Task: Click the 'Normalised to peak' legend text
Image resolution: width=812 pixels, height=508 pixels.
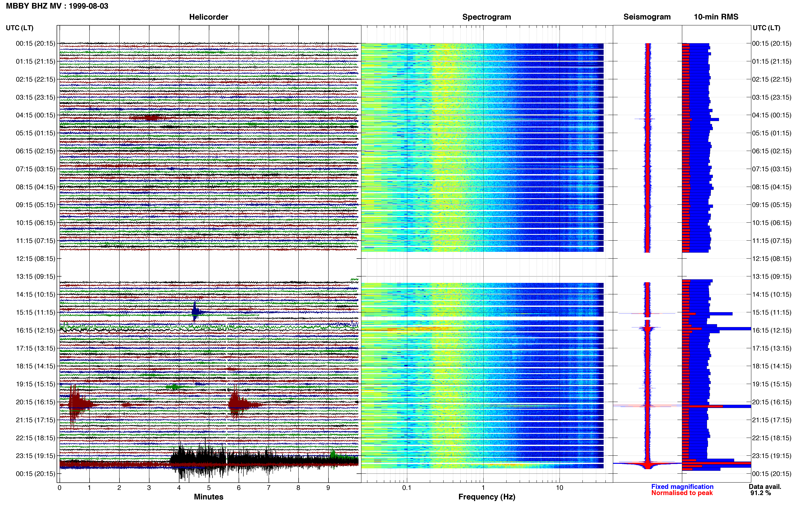Action: click(682, 493)
